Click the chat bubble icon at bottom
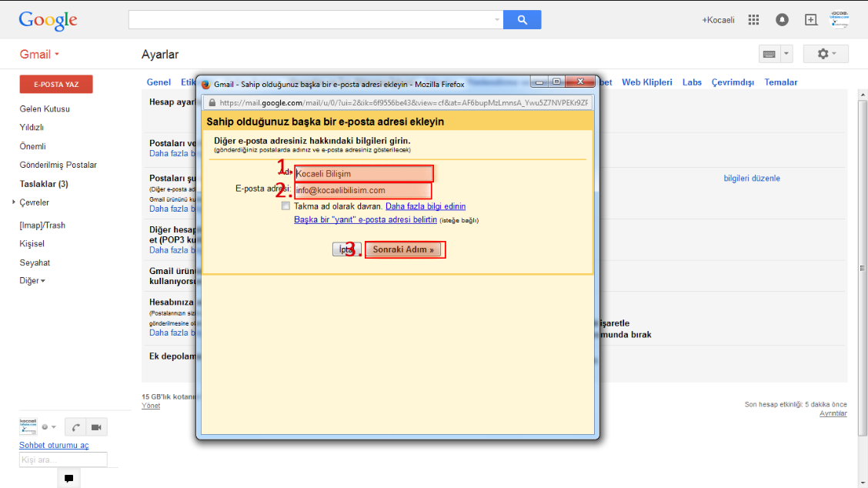868x488 pixels. click(x=68, y=479)
